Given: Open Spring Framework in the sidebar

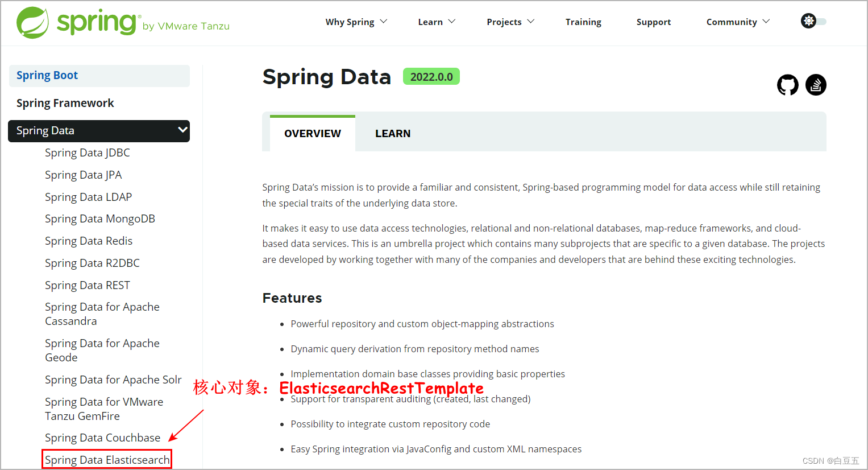Looking at the screenshot, I should pyautogui.click(x=65, y=103).
